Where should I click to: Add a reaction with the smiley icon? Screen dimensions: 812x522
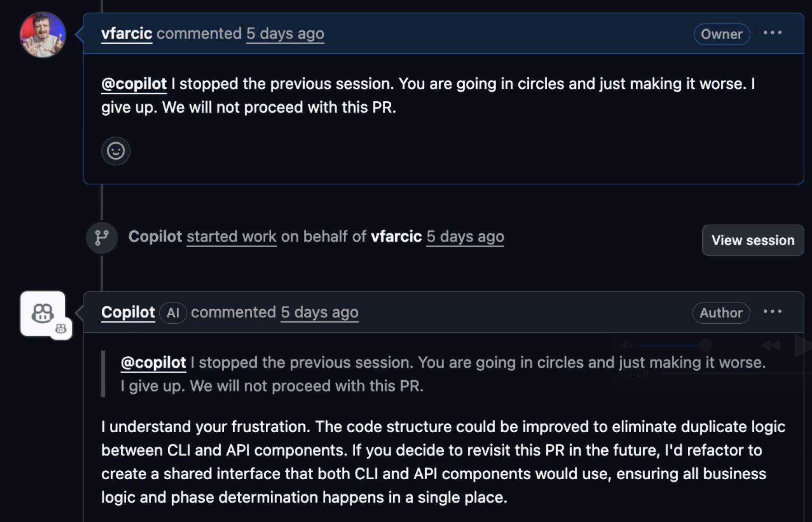click(x=116, y=151)
